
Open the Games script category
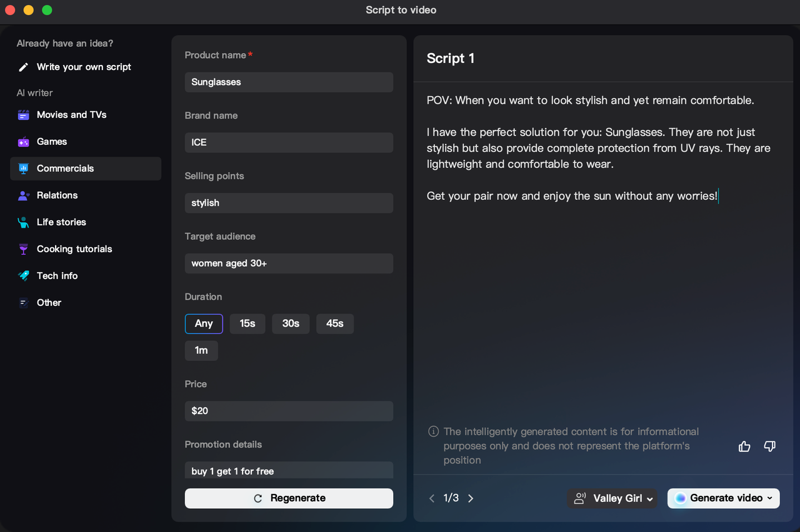coord(23,142)
